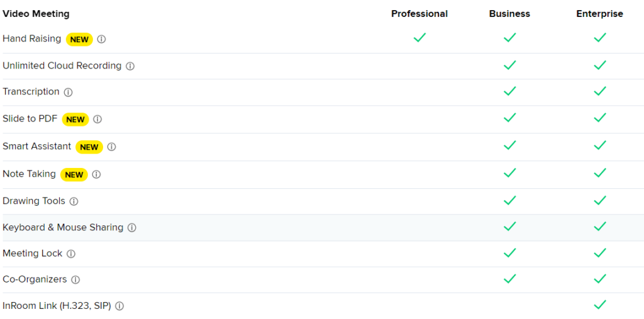Click Business checkmark for Note Taking
Image resolution: width=644 pixels, height=319 pixels.
click(x=509, y=172)
